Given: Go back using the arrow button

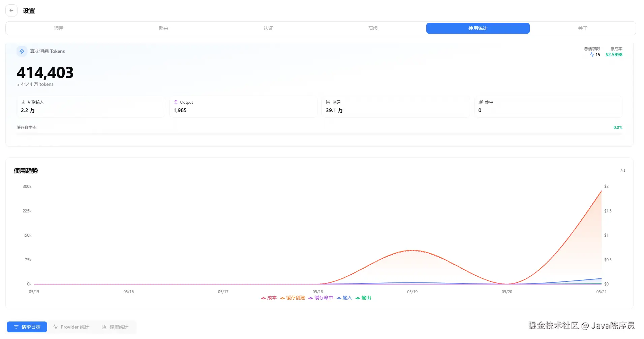Looking at the screenshot, I should [x=11, y=11].
